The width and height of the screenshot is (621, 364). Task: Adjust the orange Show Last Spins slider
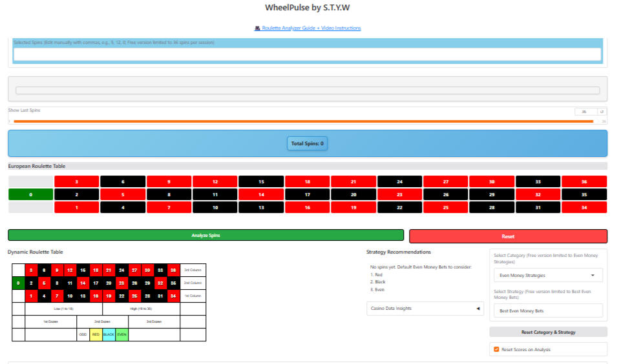(303, 121)
